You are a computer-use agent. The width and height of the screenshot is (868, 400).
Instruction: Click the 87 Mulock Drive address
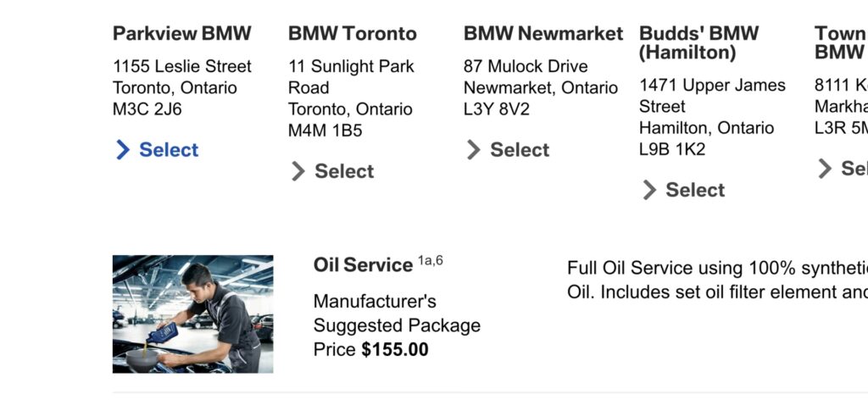526,66
